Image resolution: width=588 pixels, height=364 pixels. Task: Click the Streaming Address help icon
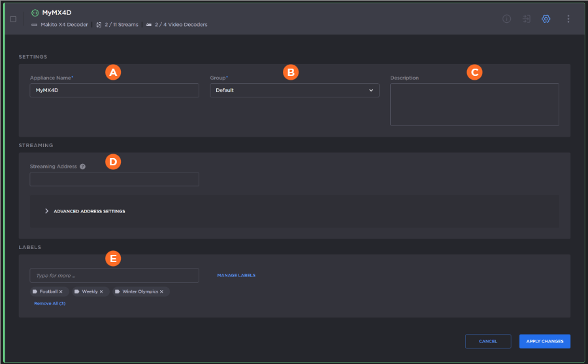pyautogui.click(x=83, y=167)
